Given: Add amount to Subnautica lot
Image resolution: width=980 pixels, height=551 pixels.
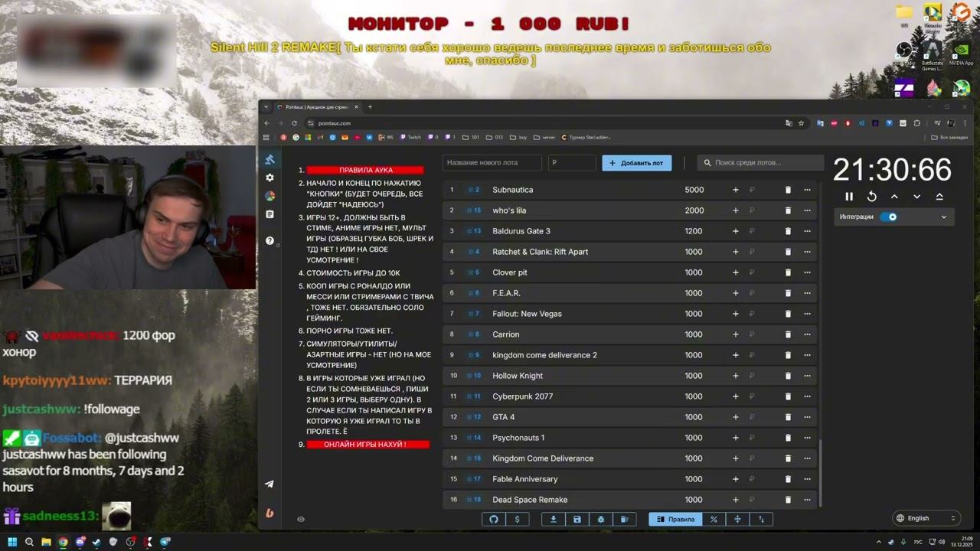Looking at the screenshot, I should point(736,190).
